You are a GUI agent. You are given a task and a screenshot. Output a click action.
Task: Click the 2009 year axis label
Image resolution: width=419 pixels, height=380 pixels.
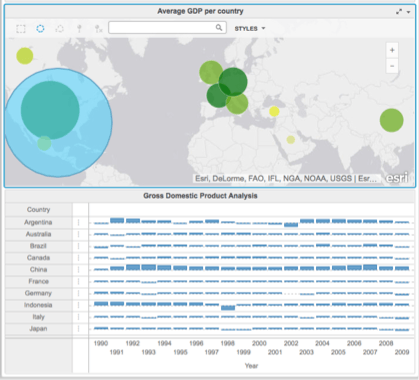[x=402, y=352]
